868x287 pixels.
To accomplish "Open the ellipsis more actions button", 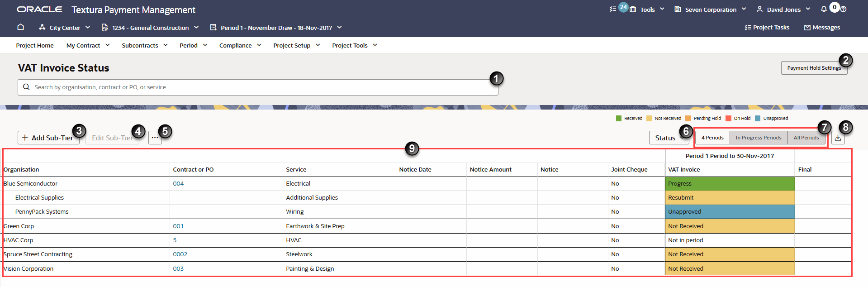I will pos(155,138).
